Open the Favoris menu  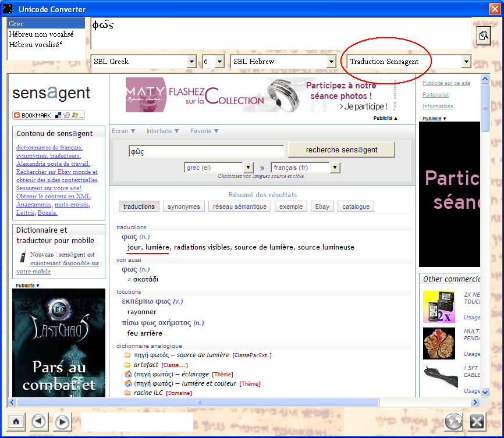click(x=204, y=131)
